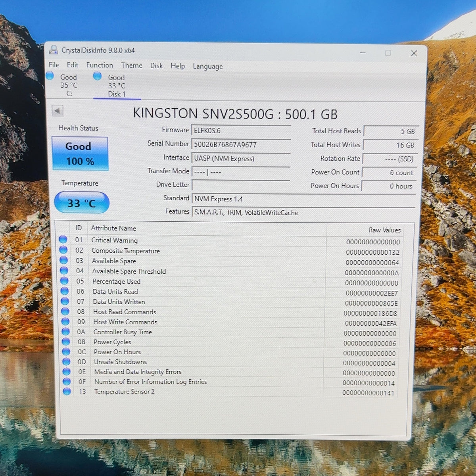This screenshot has height=476, width=476.
Task: Close the CrystalDiskInfo window
Action: [414, 53]
